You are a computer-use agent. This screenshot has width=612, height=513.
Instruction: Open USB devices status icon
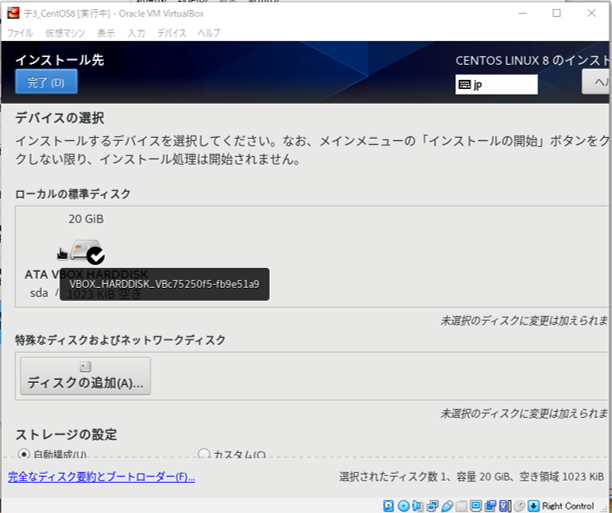[x=447, y=506]
